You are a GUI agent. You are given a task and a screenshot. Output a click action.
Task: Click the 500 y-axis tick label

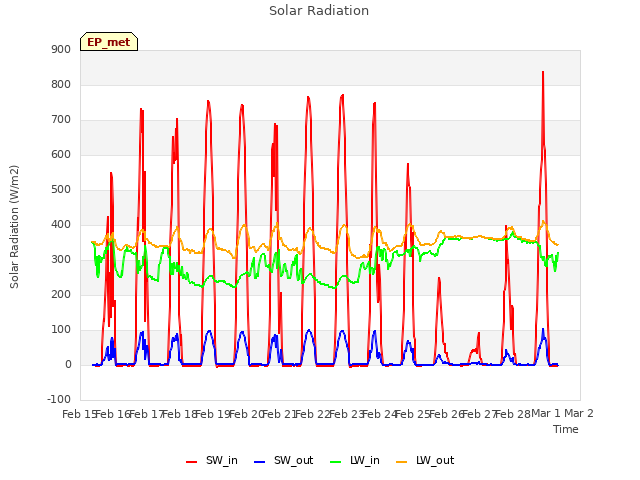[61, 189]
